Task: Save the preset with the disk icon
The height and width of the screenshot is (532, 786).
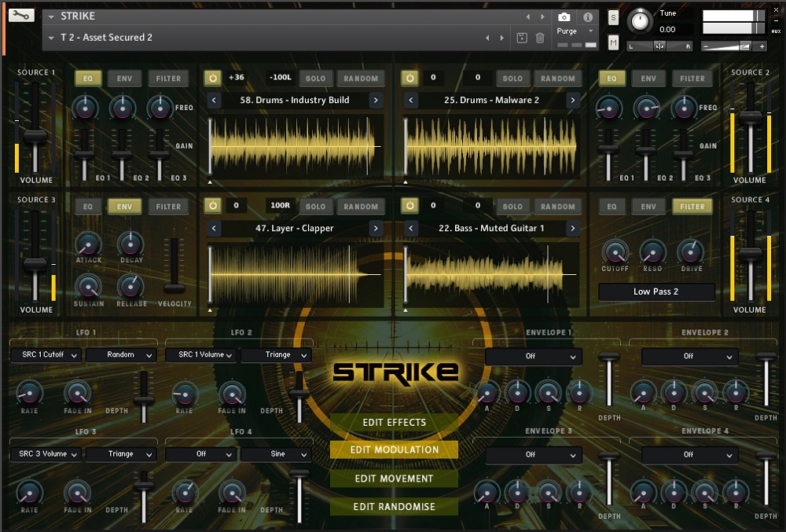Action: point(522,38)
